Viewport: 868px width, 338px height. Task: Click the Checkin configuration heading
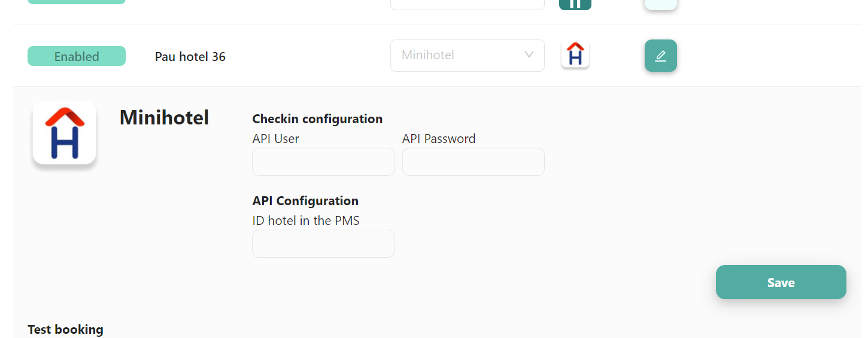pos(317,119)
